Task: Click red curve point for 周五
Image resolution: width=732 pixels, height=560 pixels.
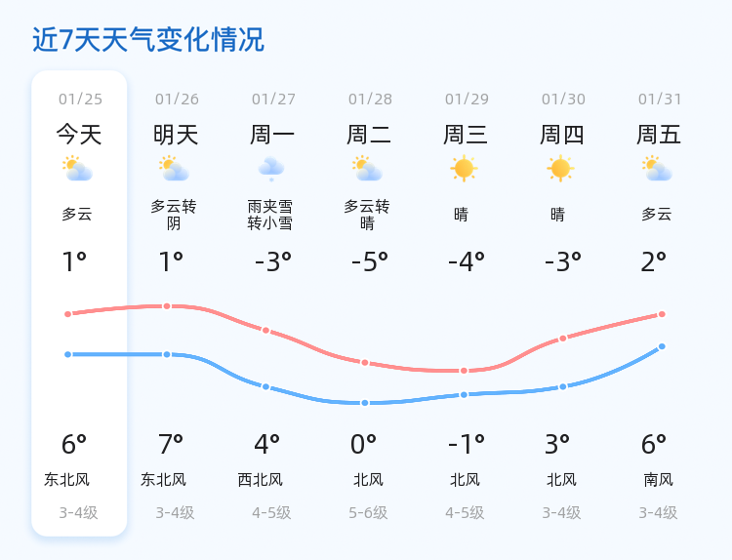Action: click(x=662, y=314)
